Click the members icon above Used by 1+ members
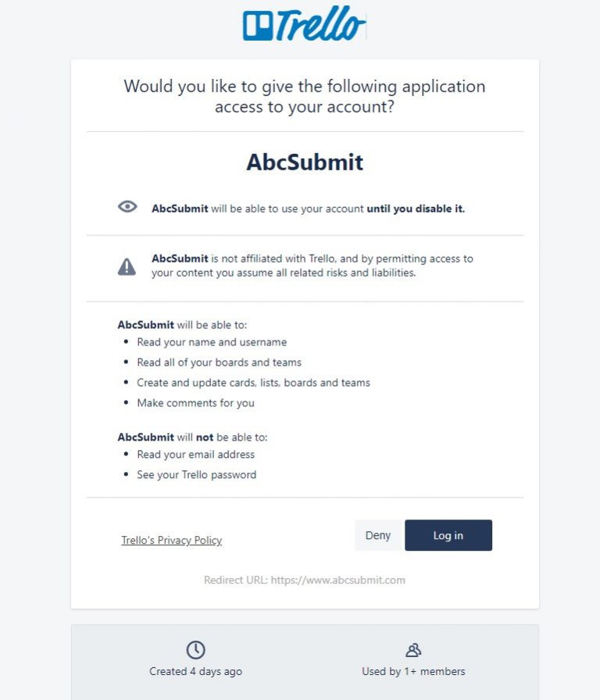The image size is (600, 700). pos(413,649)
